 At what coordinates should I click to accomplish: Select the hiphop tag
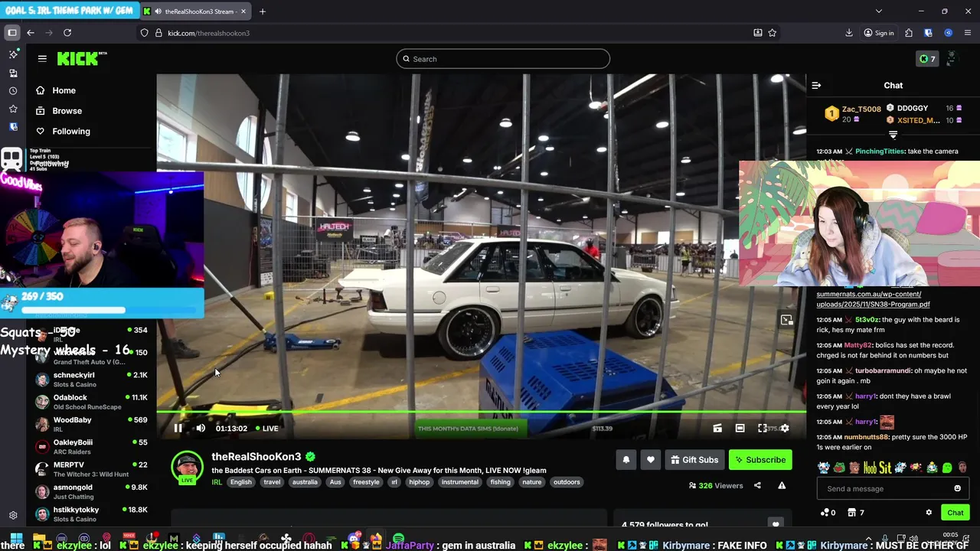pyautogui.click(x=419, y=482)
